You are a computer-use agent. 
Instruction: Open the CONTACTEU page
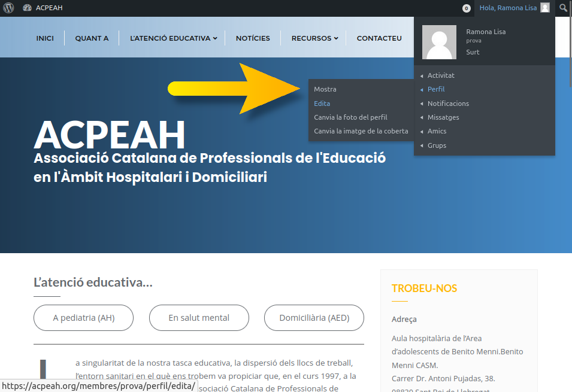click(x=379, y=38)
